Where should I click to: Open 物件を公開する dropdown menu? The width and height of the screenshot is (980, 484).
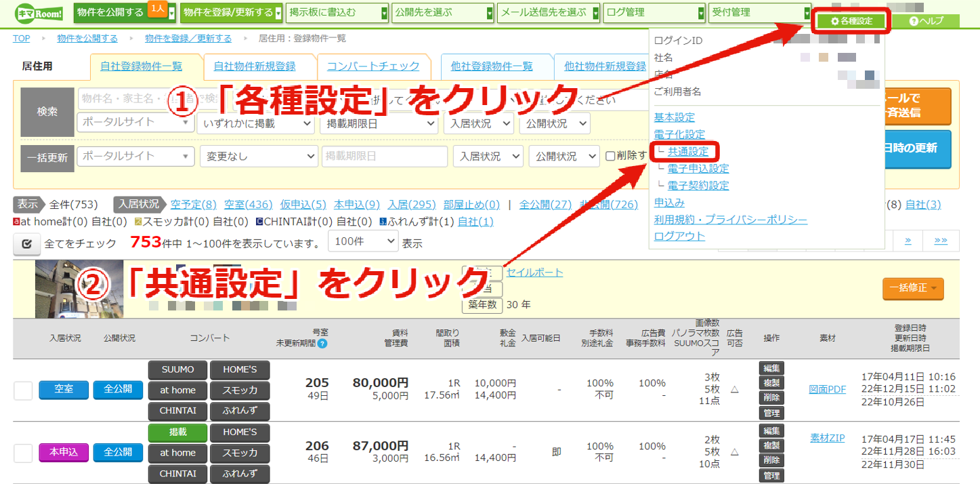125,12
